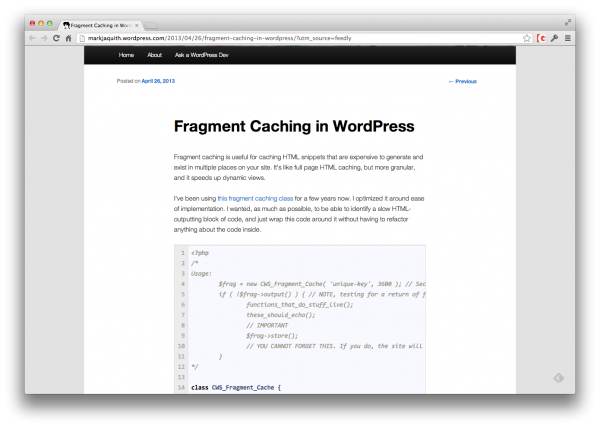This screenshot has width=600, height=428.
Task: Click the '// IMPORTANT' comment line
Action: [267, 325]
